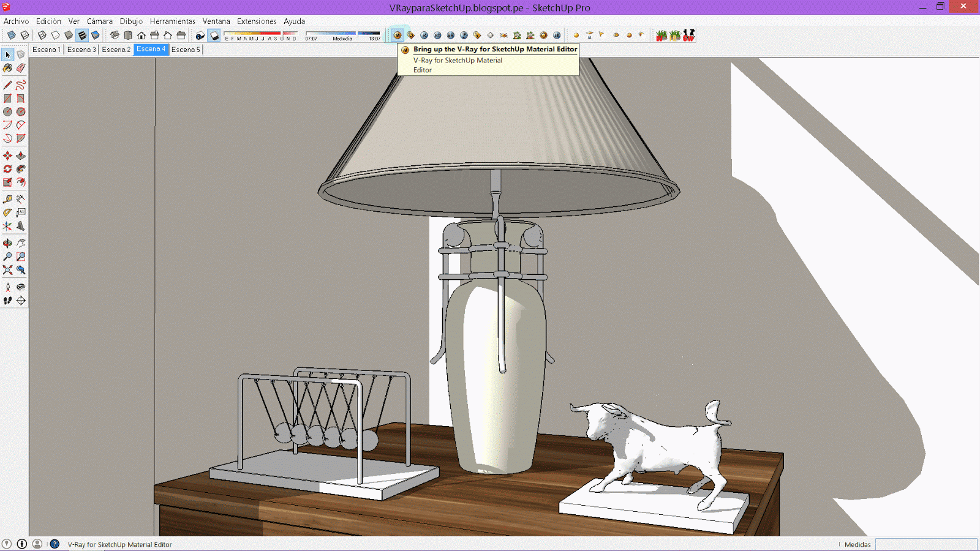980x551 pixels.
Task: Switch to the Escena 1 scene tab
Action: coord(46,50)
